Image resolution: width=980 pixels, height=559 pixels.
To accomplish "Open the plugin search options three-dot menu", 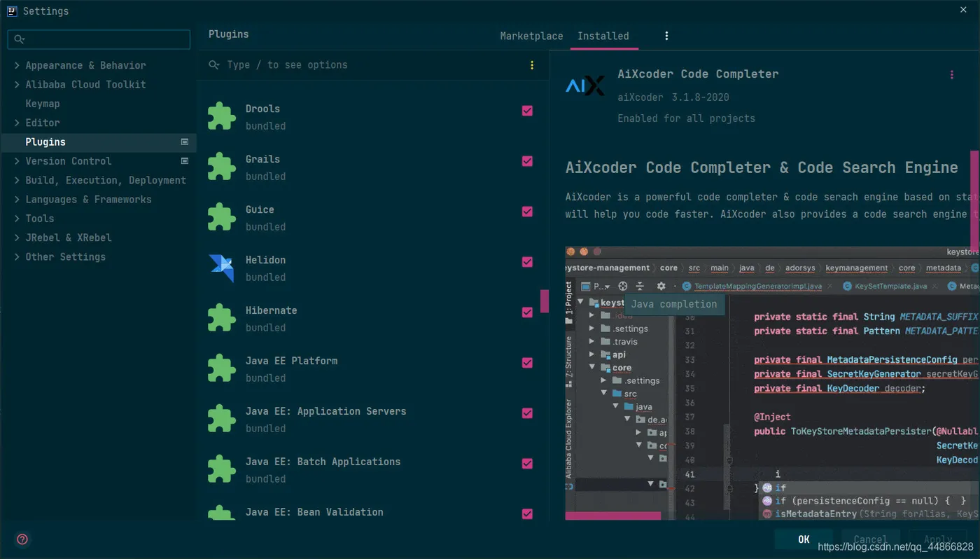I will click(532, 65).
